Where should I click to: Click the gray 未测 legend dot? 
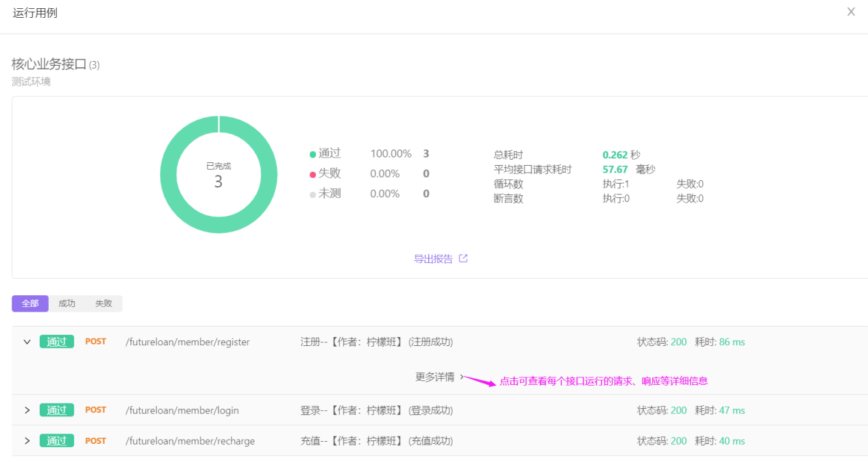[x=313, y=195]
